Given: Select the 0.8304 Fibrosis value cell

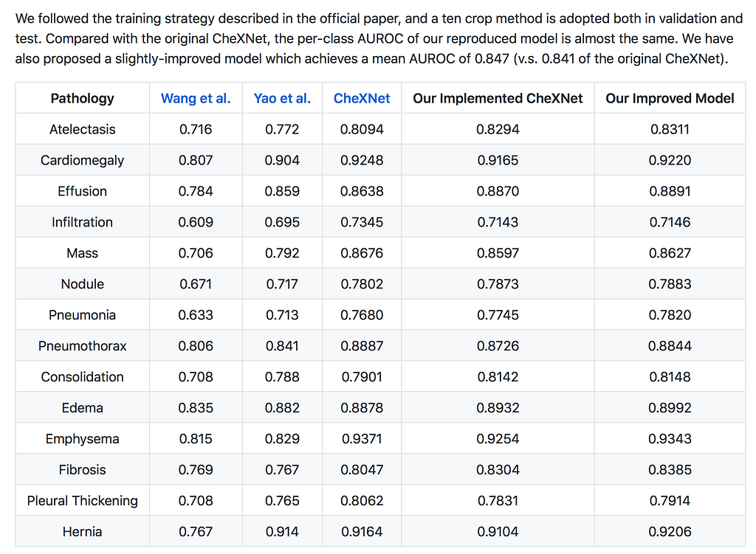Looking at the screenshot, I should click(x=498, y=470).
